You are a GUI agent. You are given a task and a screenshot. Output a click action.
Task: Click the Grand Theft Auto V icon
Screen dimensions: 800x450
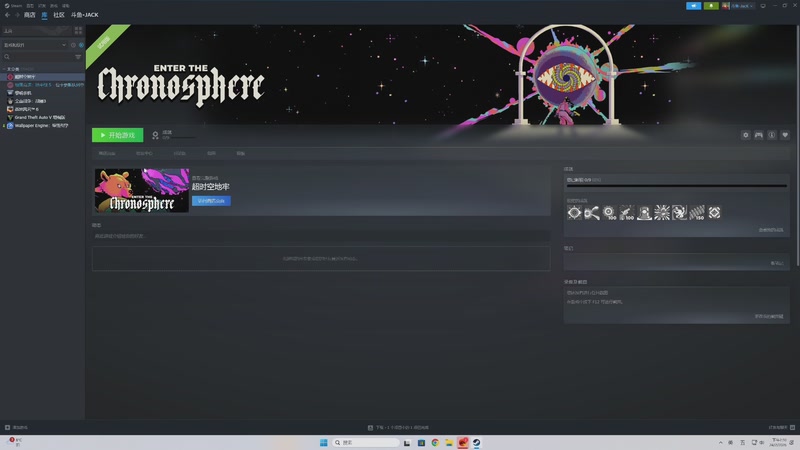(x=10, y=117)
